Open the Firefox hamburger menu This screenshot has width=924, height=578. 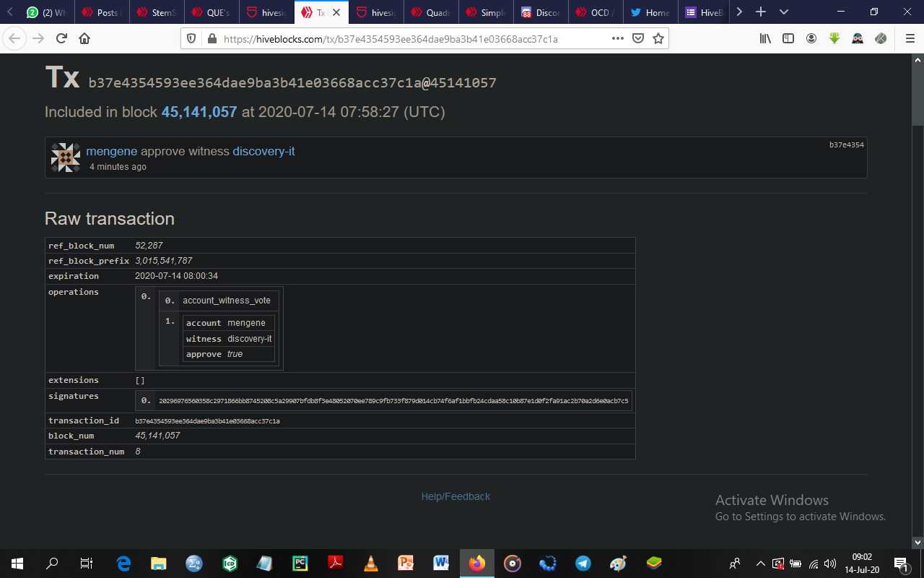click(x=910, y=38)
